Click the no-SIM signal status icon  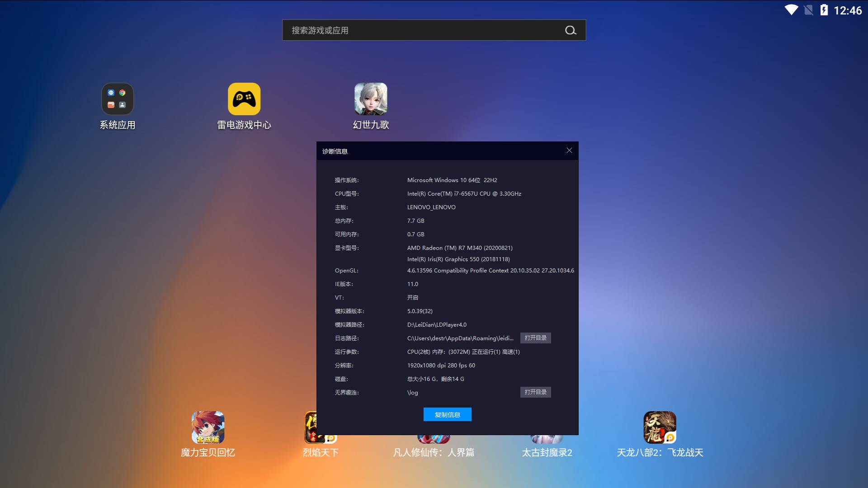tap(808, 10)
